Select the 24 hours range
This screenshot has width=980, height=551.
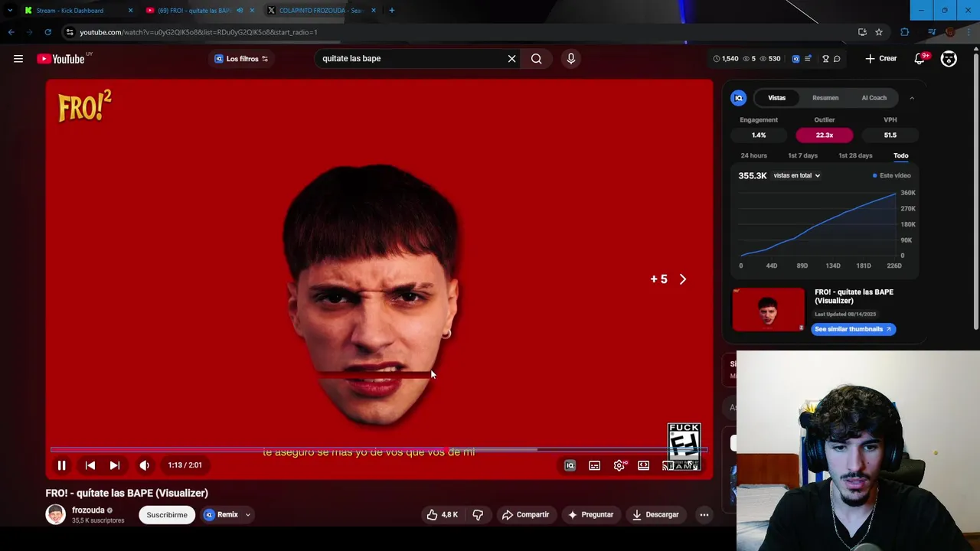(753, 156)
